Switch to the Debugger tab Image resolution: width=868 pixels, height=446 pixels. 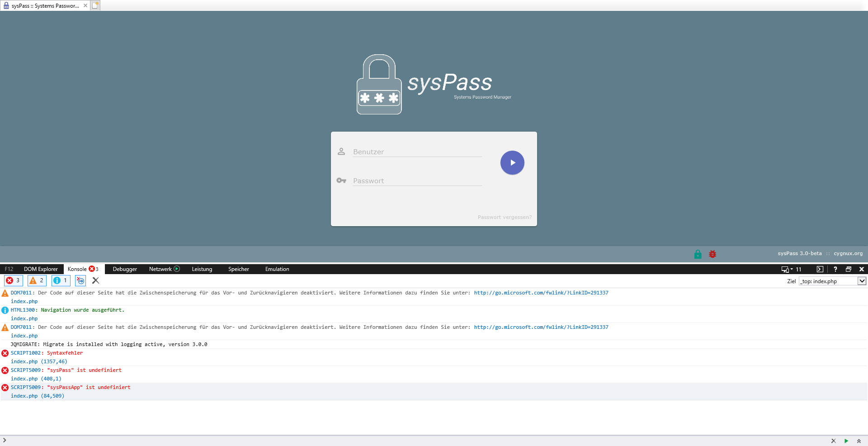125,269
